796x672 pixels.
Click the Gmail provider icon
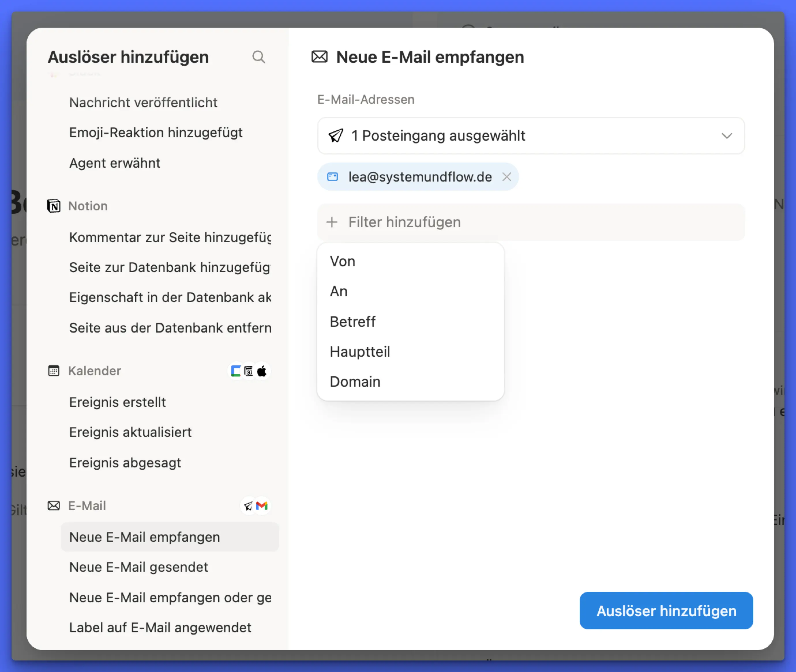[x=262, y=506]
